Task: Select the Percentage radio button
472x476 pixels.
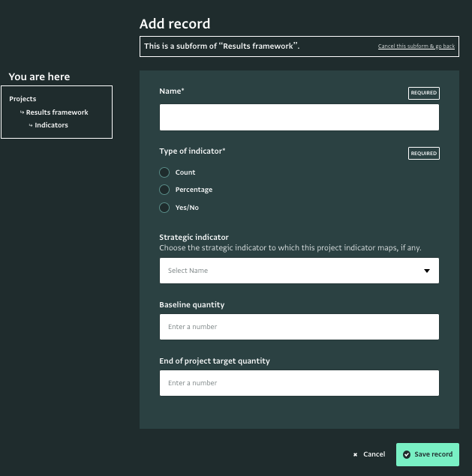Action: point(164,190)
